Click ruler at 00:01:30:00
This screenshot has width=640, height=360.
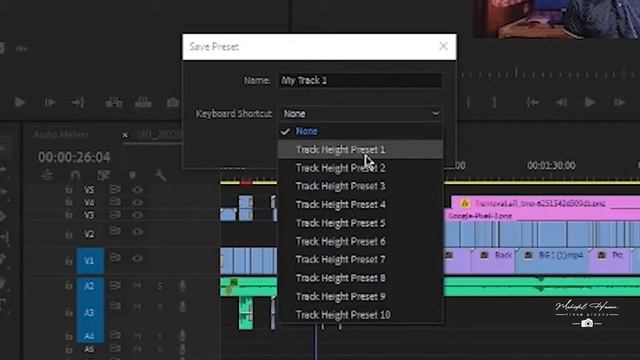coord(551,166)
